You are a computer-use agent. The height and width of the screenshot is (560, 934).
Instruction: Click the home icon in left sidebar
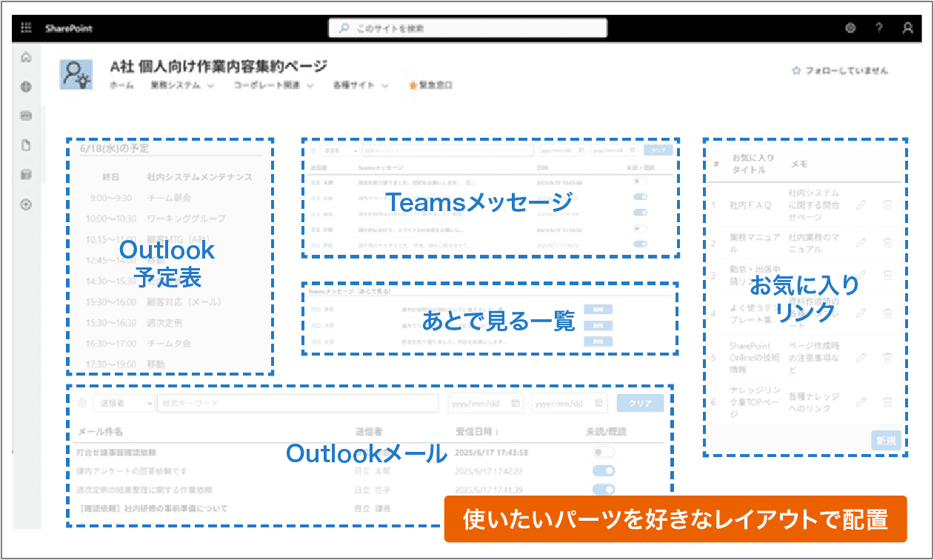(x=27, y=57)
